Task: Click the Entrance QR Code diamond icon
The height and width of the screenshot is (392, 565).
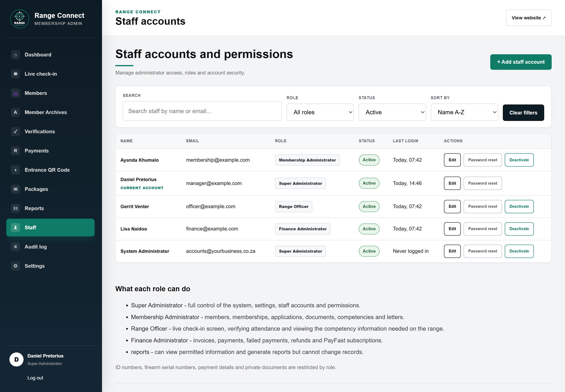Action: (x=15, y=170)
